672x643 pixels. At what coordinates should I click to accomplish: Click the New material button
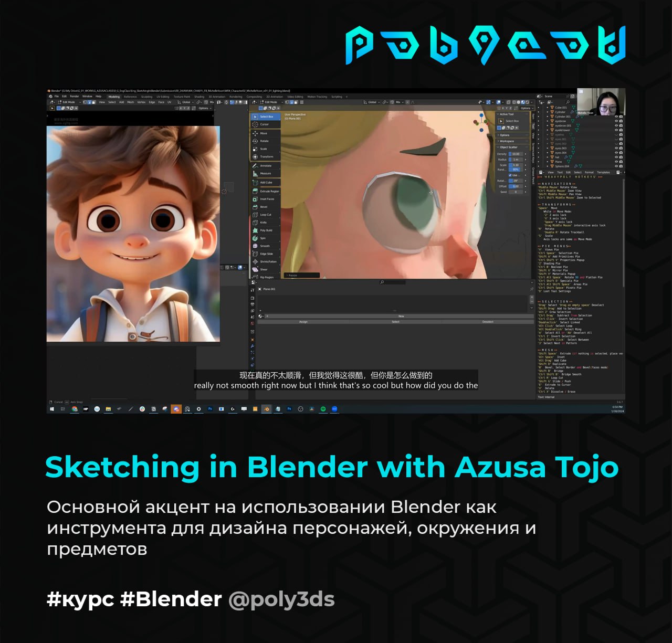401,316
